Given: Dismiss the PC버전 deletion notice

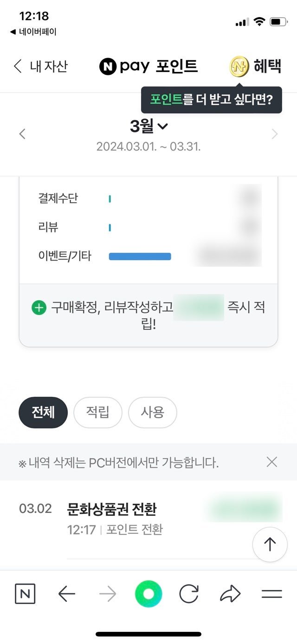Looking at the screenshot, I should [272, 462].
